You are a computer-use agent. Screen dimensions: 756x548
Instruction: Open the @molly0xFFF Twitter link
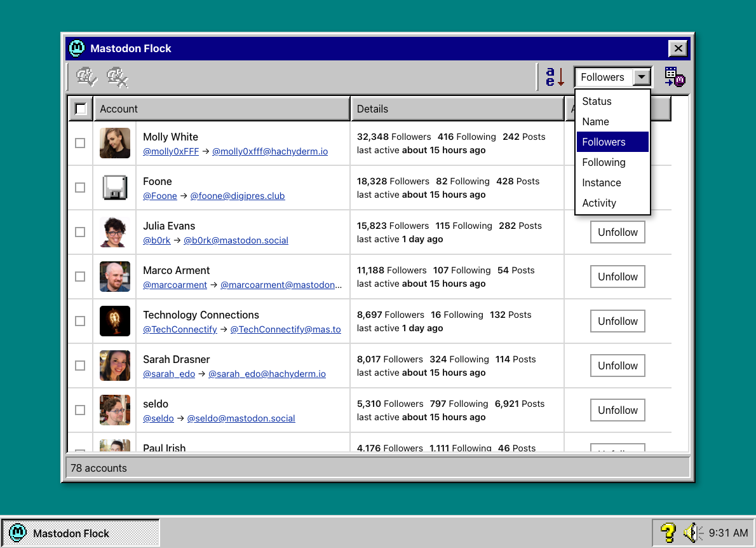coord(171,151)
